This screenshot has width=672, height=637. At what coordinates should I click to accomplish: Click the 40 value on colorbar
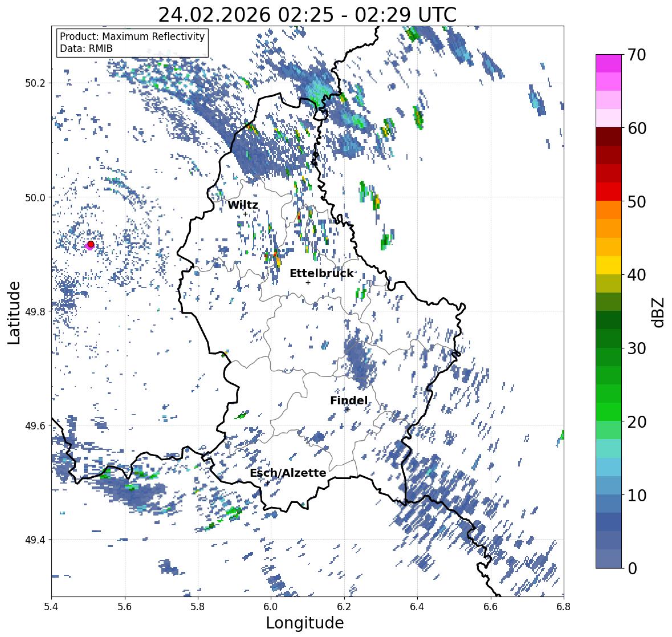(637, 275)
